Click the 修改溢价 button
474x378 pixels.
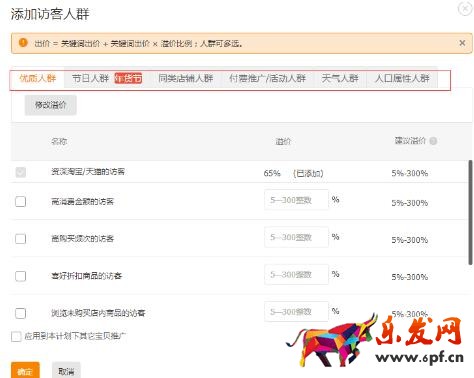coord(51,105)
